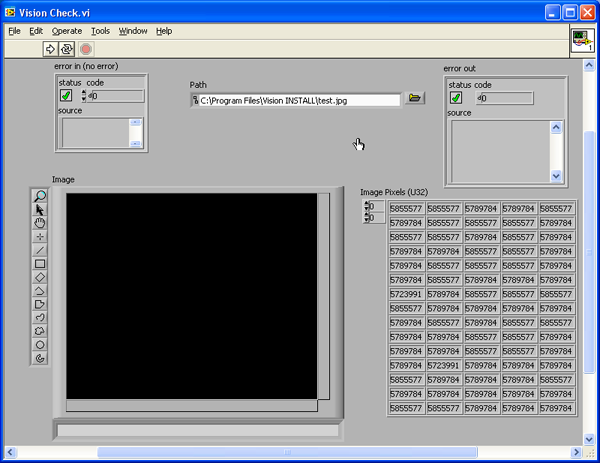Select the Zoom magnifier tool
The width and height of the screenshot is (600, 463).
click(x=40, y=196)
